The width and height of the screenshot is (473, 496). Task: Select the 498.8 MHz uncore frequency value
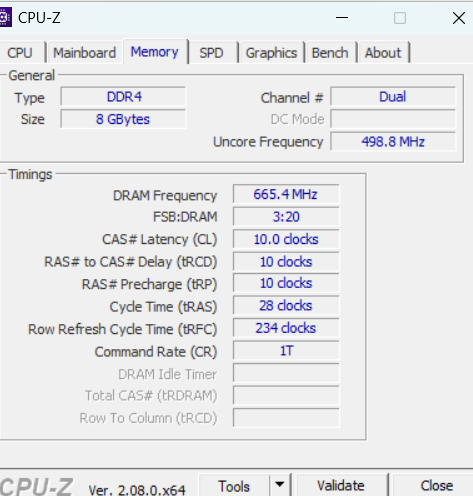[x=393, y=142]
